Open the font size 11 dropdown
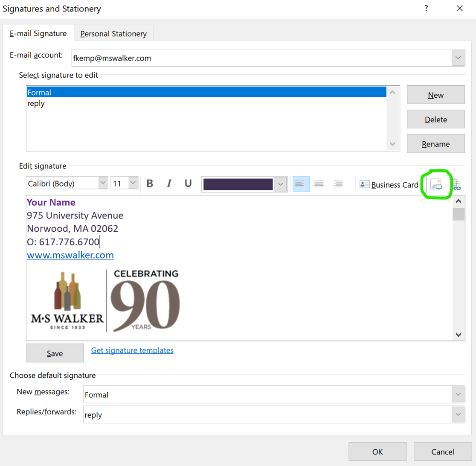This screenshot has width=476, height=466. point(133,183)
